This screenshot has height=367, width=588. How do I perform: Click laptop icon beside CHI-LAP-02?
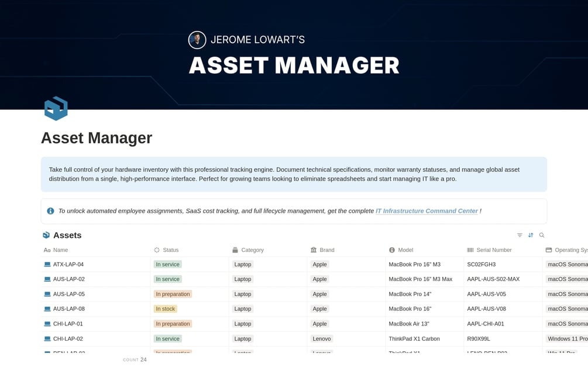[x=47, y=338]
